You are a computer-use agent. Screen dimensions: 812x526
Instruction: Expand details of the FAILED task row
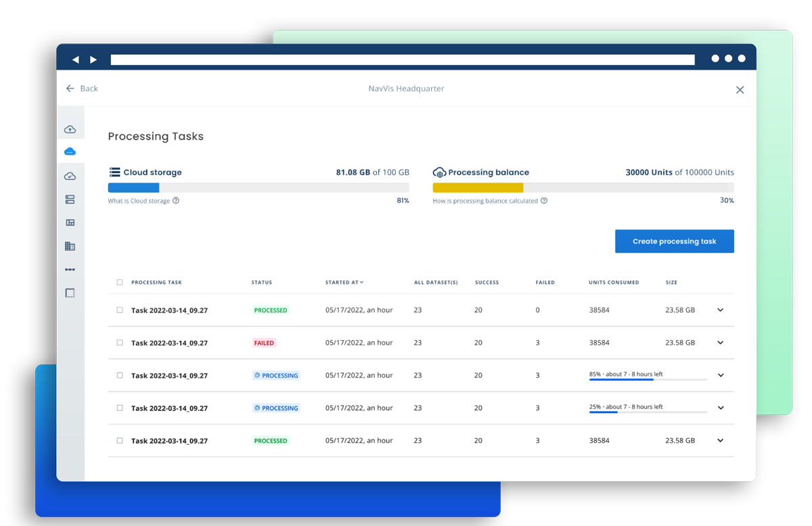(721, 343)
